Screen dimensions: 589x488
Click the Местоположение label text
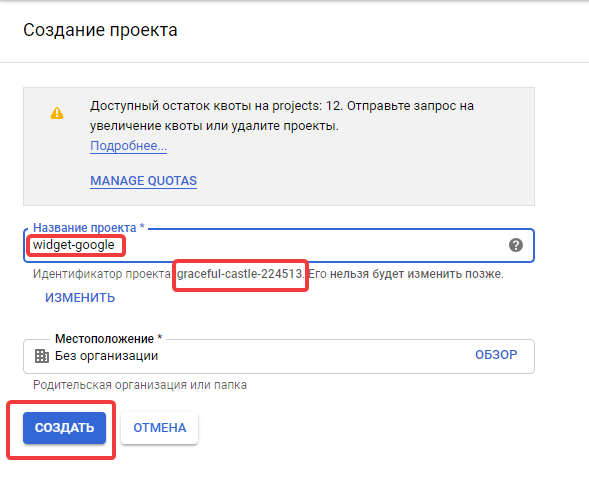pos(109,339)
